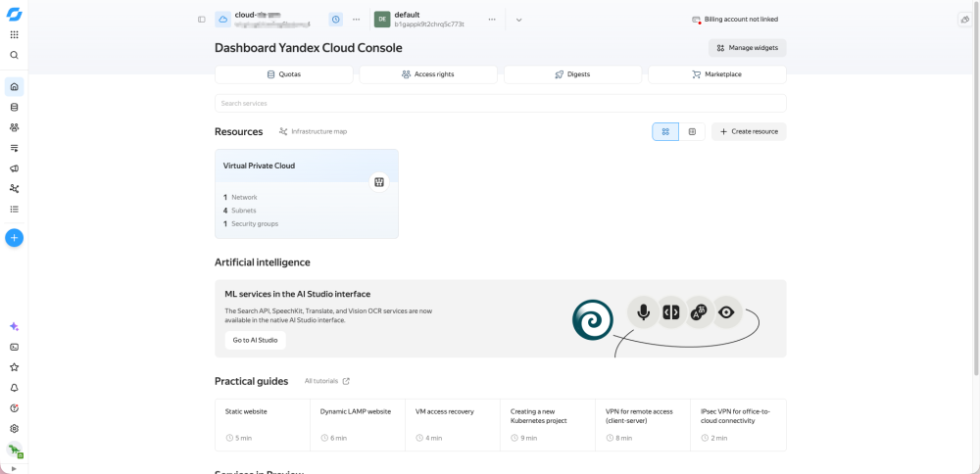
Task: Open the Static website guide
Action: (263, 425)
